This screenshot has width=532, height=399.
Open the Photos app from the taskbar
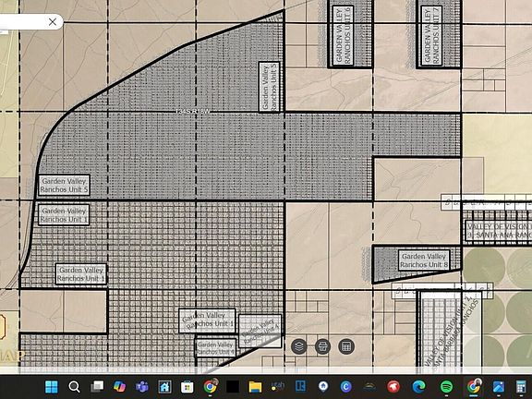coord(499,386)
